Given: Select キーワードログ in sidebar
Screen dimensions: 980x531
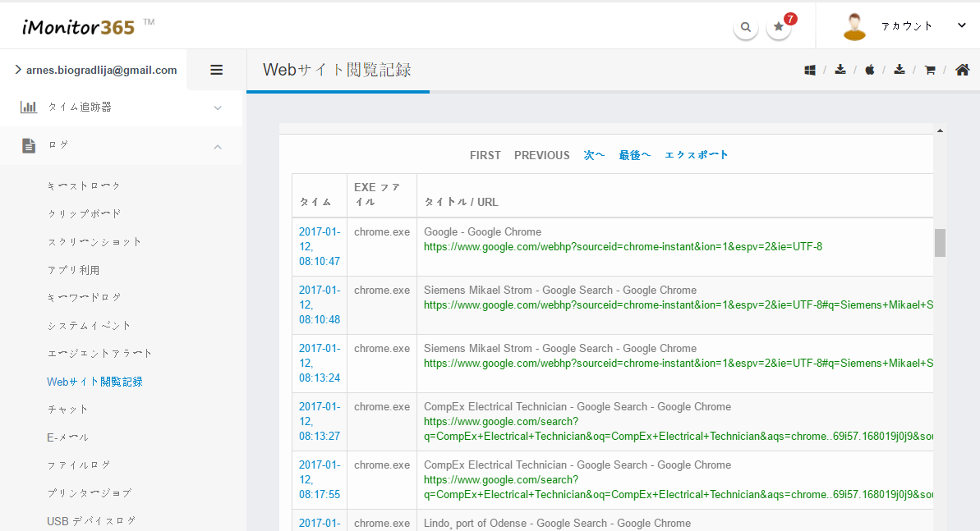Looking at the screenshot, I should pyautogui.click(x=85, y=297).
